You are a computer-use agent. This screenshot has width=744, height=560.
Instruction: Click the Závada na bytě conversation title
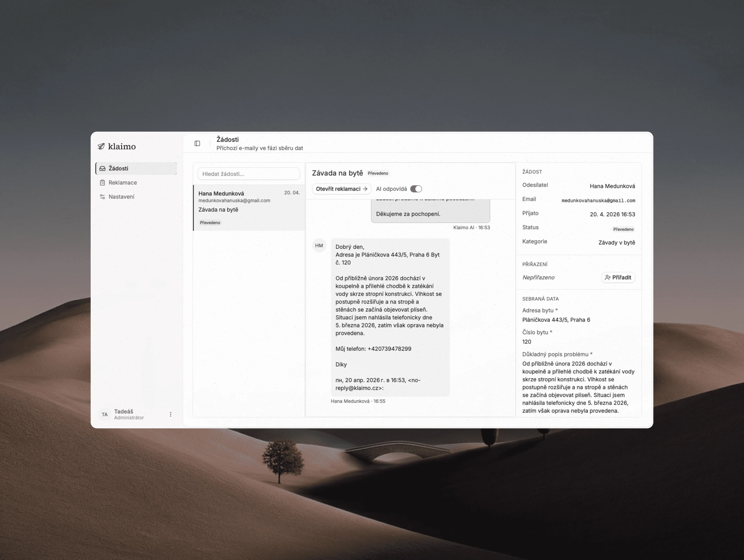click(x=337, y=173)
